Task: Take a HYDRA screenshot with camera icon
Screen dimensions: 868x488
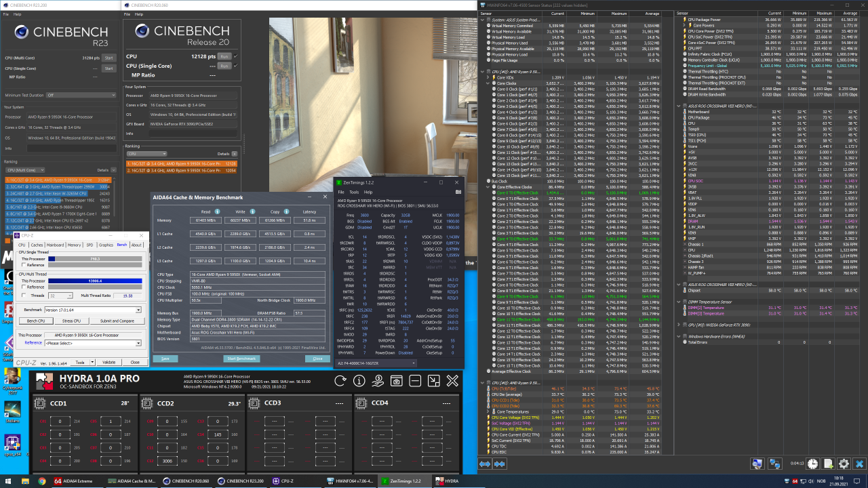Action: pyautogui.click(x=397, y=382)
